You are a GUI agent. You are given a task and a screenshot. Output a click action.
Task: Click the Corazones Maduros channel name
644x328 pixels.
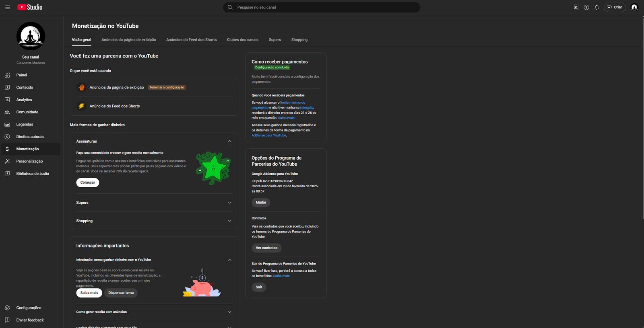[x=31, y=63]
